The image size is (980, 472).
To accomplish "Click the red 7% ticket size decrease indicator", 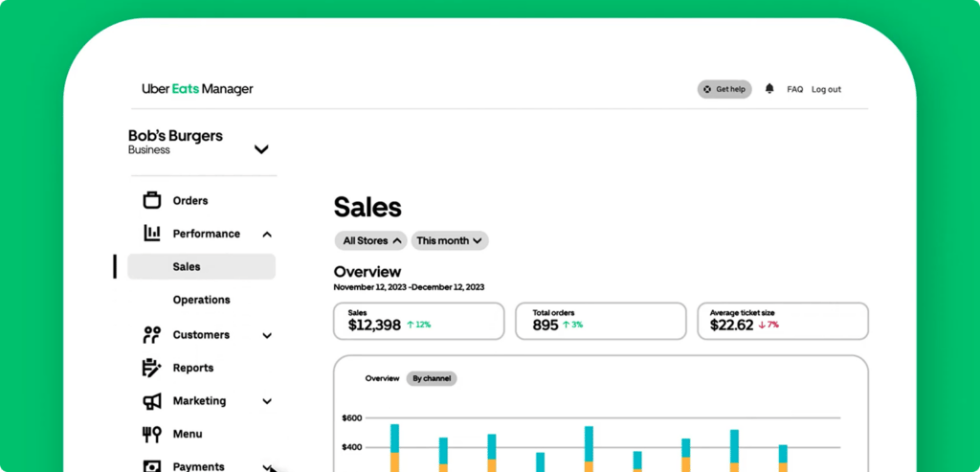I will coord(768,325).
